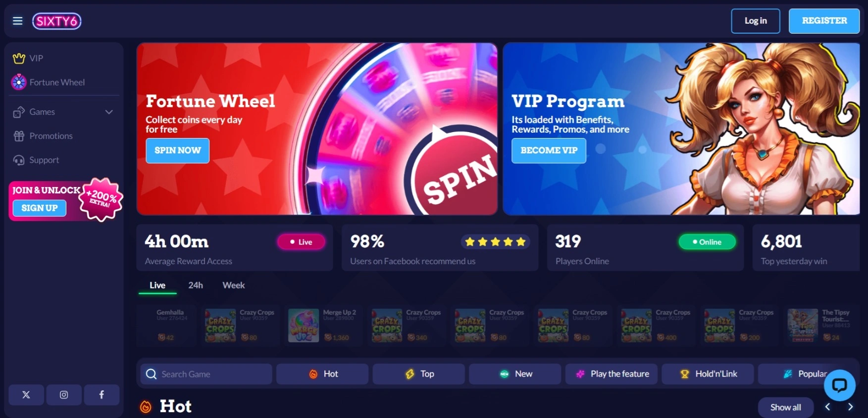This screenshot has width=868, height=418.
Task: Click the SIXTY6 logo
Action: (x=57, y=21)
